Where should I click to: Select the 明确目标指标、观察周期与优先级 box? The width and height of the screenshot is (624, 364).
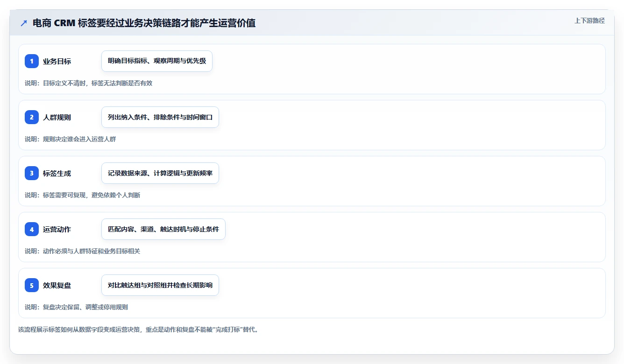click(157, 61)
